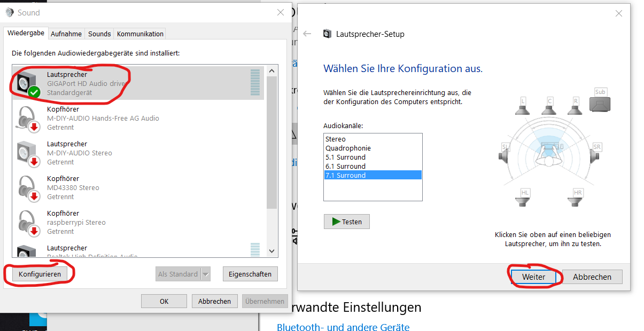This screenshot has width=644, height=331.
Task: Click the center speaker C icon
Action: (x=549, y=106)
